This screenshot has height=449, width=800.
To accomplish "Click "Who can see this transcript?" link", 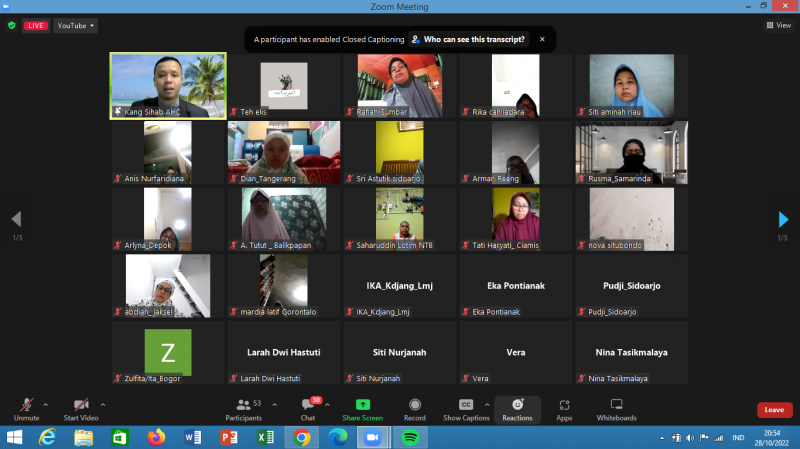I will tap(468, 39).
